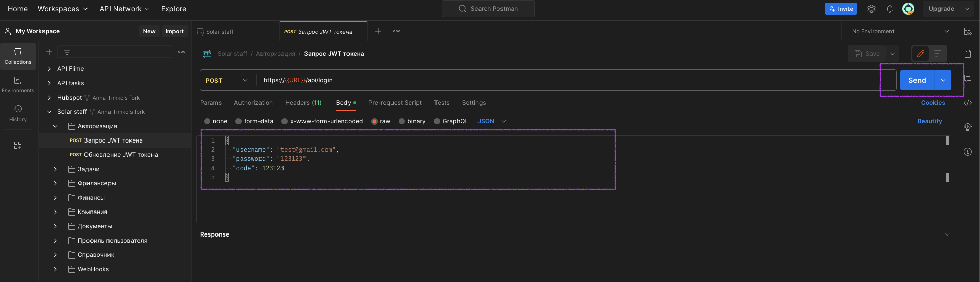Expand the API Flime collection
This screenshot has width=980, height=282.
tap(49, 69)
